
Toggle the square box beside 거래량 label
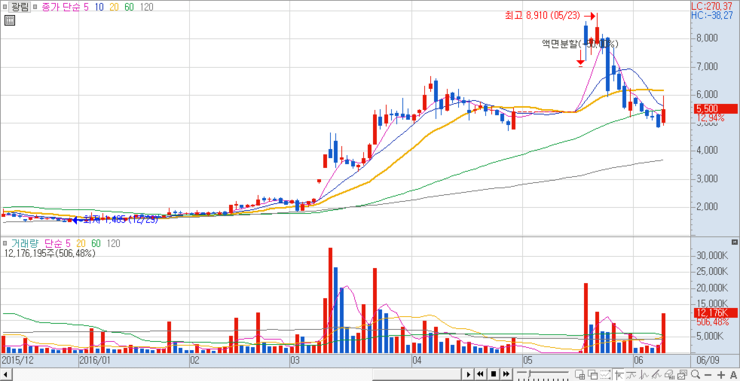[x=5, y=244]
